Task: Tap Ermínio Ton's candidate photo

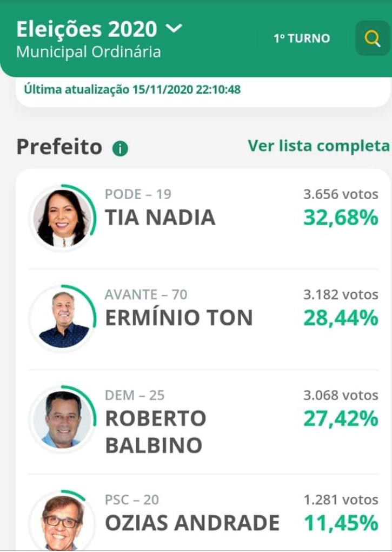Action: (62, 319)
